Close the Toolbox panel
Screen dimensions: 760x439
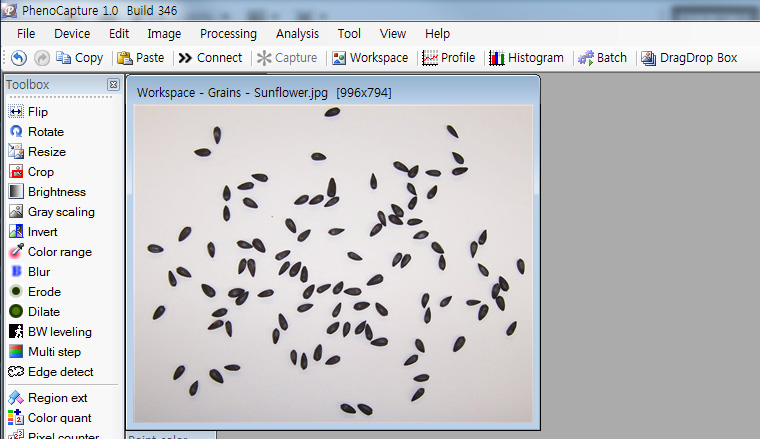113,85
